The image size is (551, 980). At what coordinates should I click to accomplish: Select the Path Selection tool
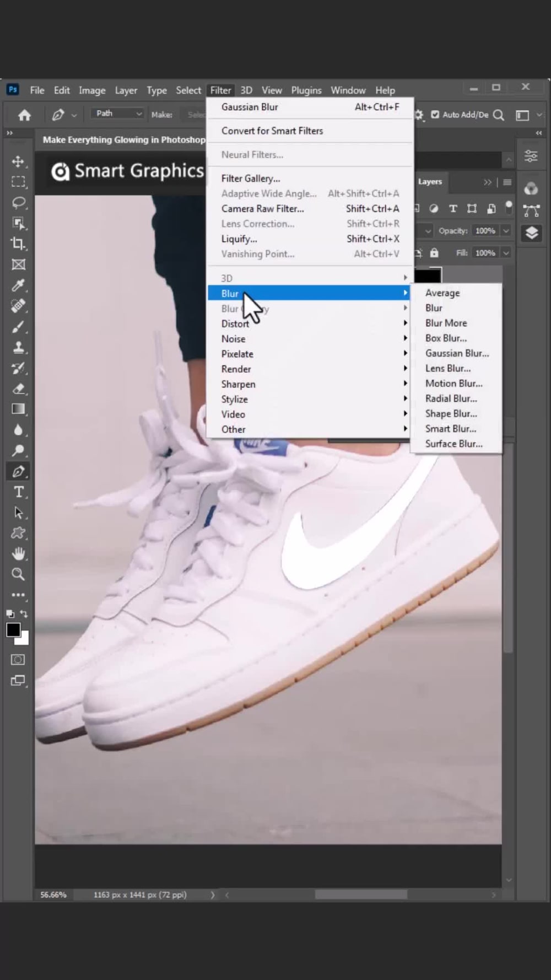(x=18, y=513)
